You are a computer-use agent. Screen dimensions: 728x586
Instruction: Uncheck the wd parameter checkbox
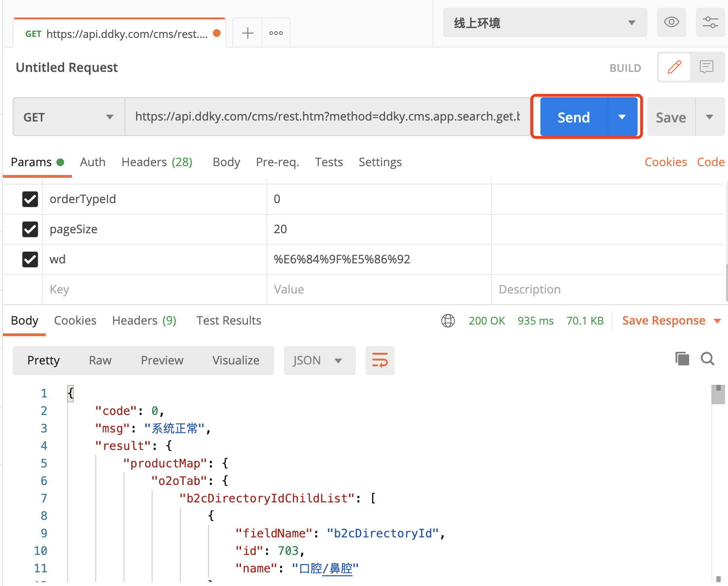[30, 259]
